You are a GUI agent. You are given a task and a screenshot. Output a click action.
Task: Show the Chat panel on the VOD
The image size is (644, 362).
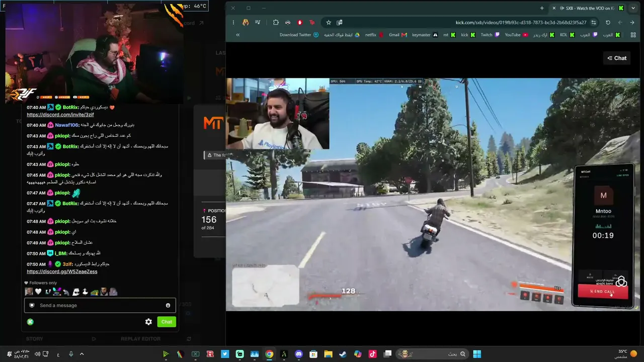[617, 58]
